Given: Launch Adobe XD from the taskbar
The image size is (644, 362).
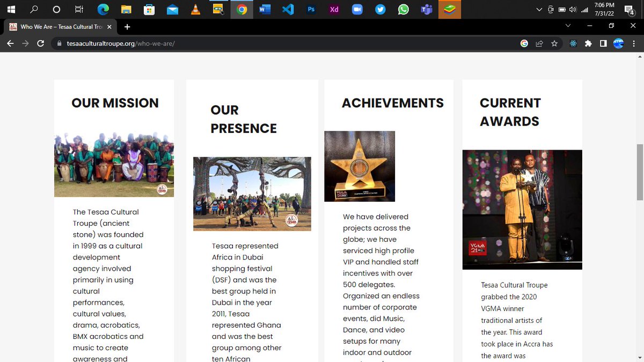Looking at the screenshot, I should pyautogui.click(x=334, y=9).
